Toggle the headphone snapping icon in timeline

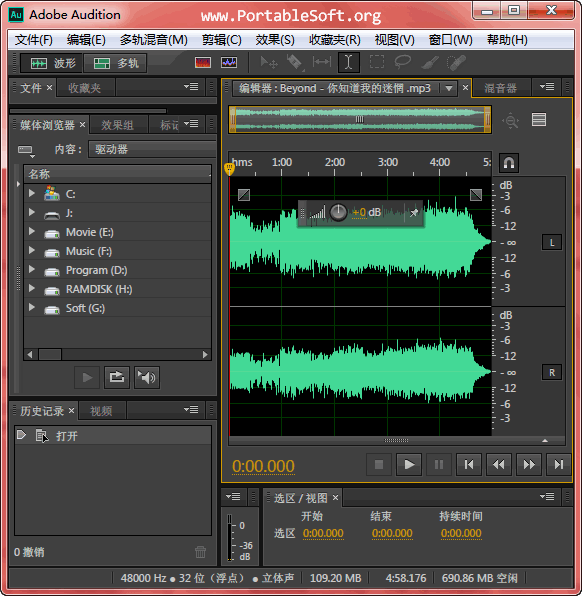(509, 163)
